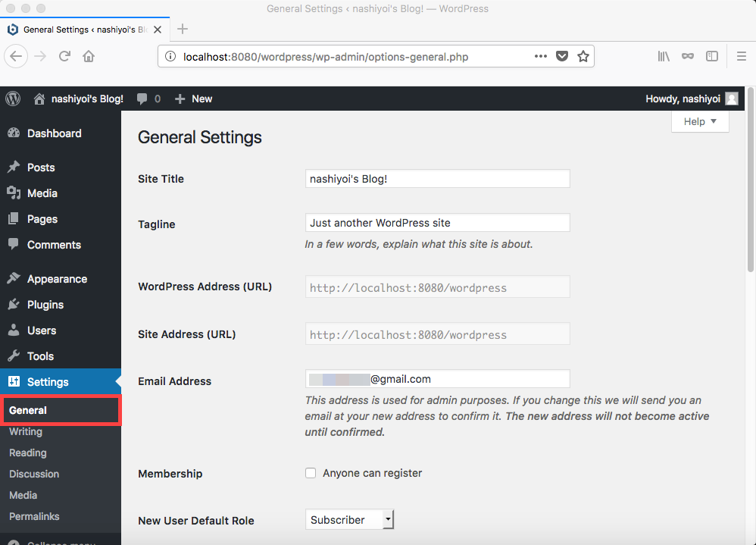Bookmark this page with the star icon
The image size is (756, 545).
coord(583,56)
